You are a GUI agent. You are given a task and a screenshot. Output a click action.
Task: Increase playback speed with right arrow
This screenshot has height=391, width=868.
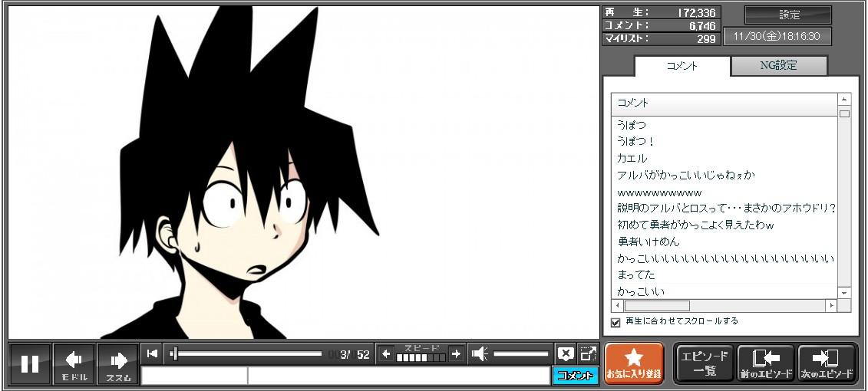456,353
